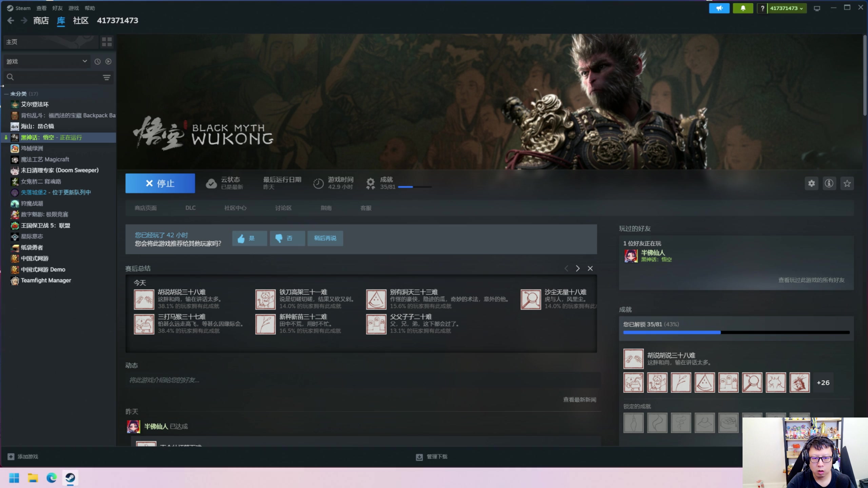The height and width of the screenshot is (488, 868).
Task: Click the 添加游戏 plus icon
Action: (x=11, y=456)
